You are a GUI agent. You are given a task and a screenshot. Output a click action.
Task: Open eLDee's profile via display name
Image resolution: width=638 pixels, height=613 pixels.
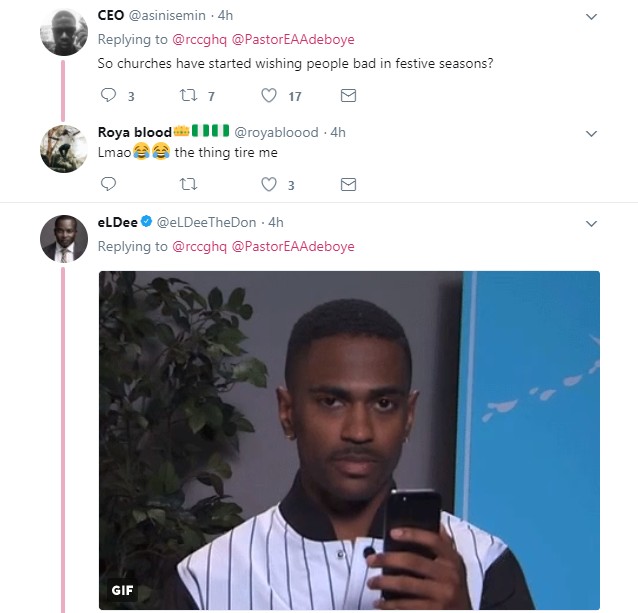[117, 222]
